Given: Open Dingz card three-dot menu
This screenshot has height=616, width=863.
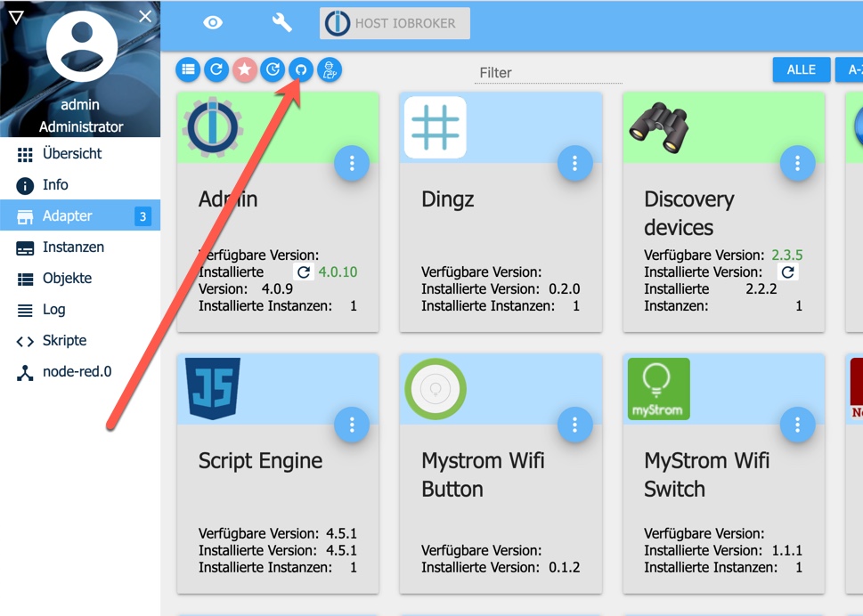Looking at the screenshot, I should click(574, 163).
